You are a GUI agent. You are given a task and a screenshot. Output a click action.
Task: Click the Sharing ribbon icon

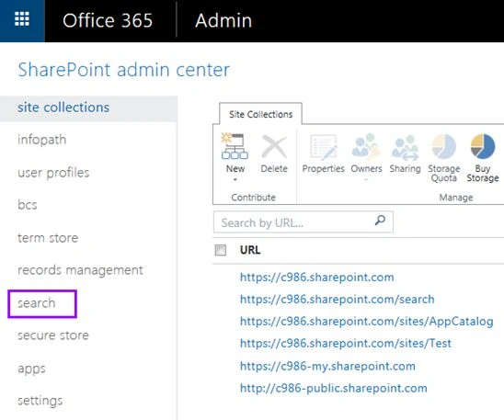tap(405, 147)
